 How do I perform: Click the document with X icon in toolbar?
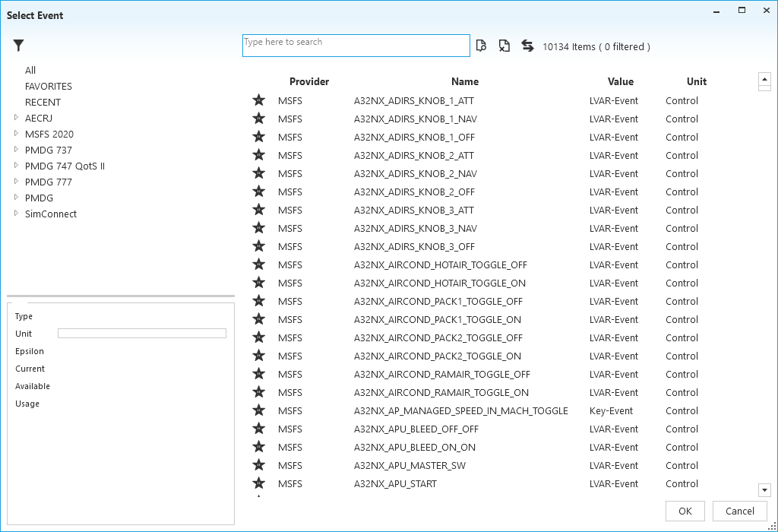point(504,46)
